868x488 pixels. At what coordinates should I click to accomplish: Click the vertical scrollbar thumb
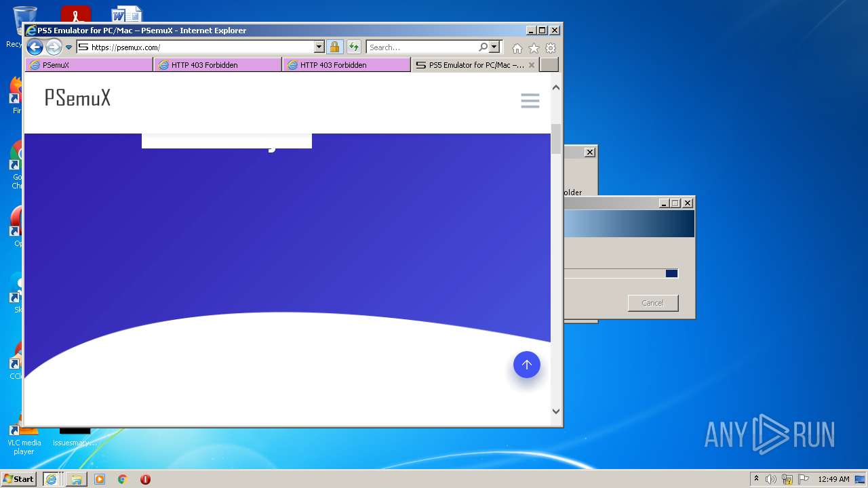[556, 139]
